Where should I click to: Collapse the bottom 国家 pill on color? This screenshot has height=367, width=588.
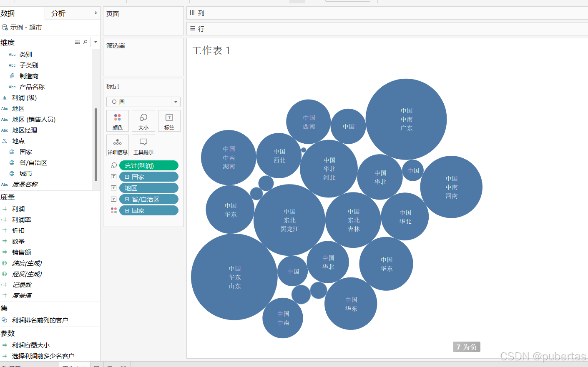point(127,210)
